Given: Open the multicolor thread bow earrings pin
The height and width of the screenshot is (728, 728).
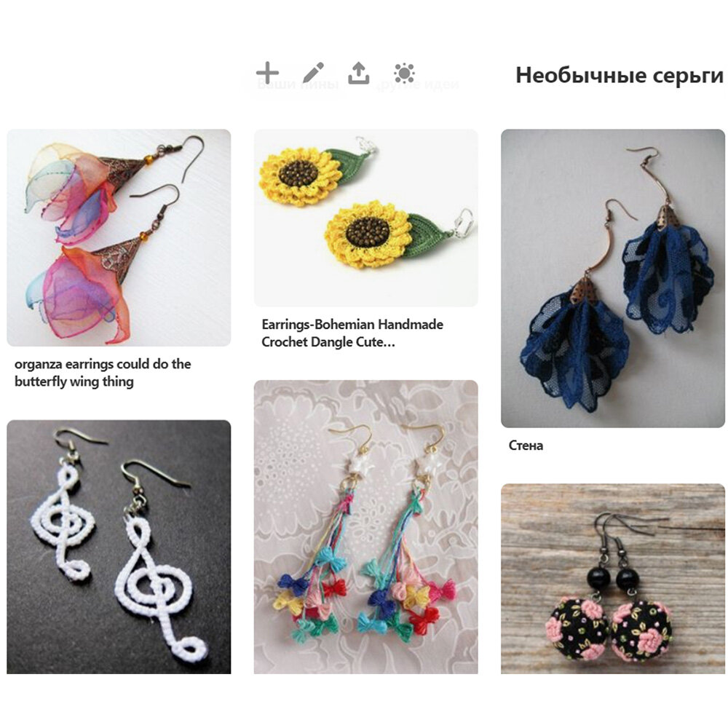Looking at the screenshot, I should coord(366,527).
